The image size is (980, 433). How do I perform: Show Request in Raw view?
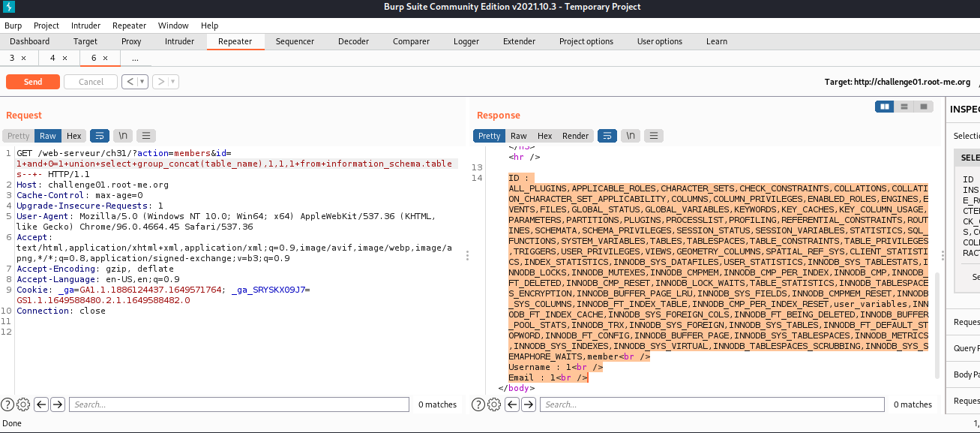[48, 136]
